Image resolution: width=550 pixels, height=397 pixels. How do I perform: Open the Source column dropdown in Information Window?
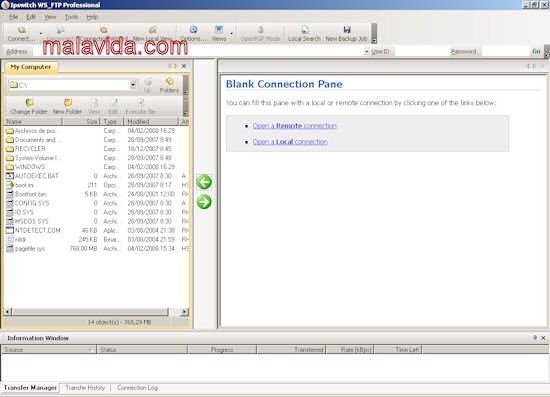[90, 350]
